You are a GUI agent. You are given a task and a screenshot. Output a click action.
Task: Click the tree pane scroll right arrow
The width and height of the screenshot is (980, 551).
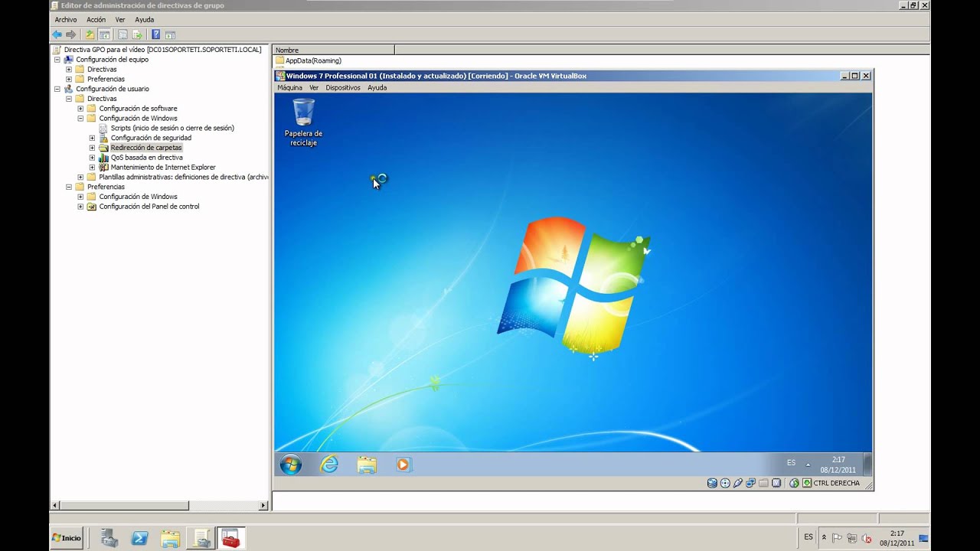click(x=263, y=506)
